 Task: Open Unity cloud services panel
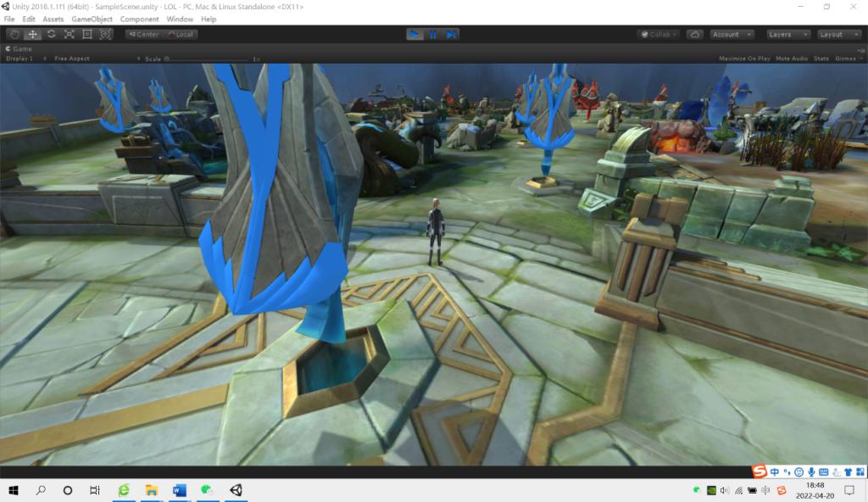[695, 35]
